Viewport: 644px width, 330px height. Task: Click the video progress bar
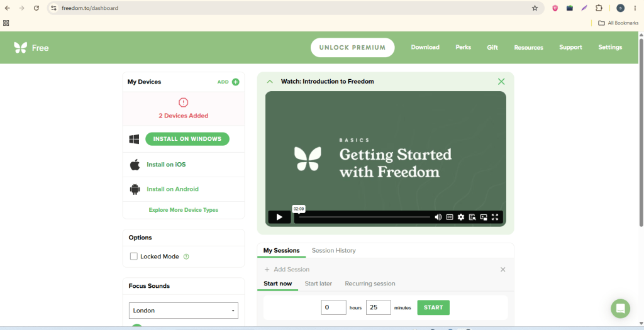click(x=364, y=217)
